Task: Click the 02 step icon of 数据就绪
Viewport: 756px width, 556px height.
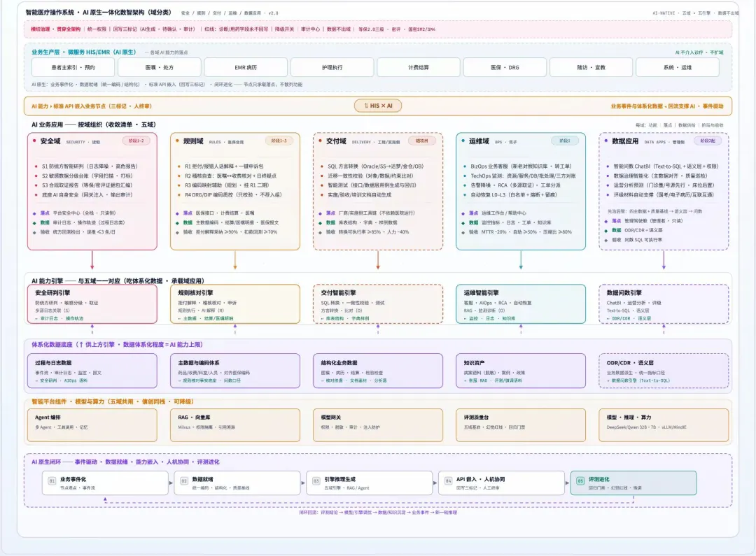Action: tap(184, 481)
